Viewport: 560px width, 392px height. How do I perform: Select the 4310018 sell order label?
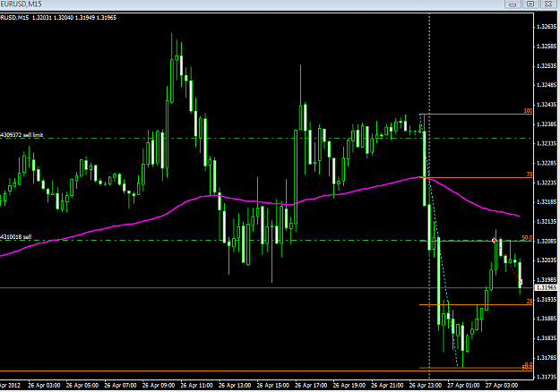(16, 237)
